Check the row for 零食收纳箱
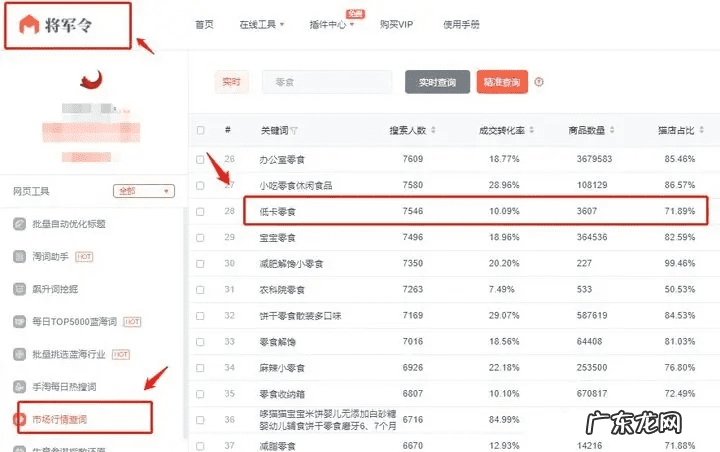The width and height of the screenshot is (720, 452). (x=200, y=394)
